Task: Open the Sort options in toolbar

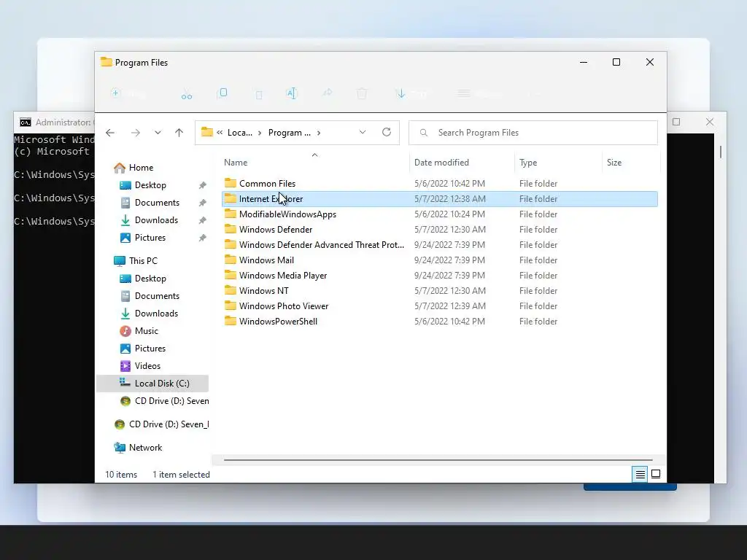Action: [x=411, y=93]
